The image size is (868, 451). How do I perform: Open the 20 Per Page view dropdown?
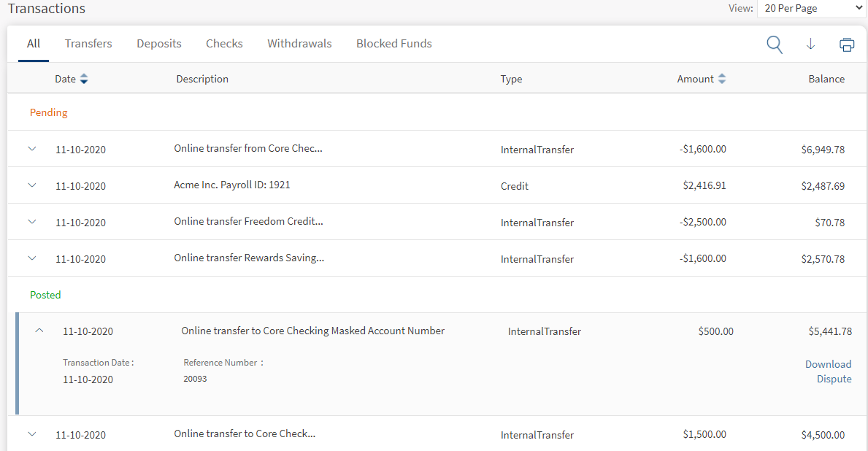810,9
